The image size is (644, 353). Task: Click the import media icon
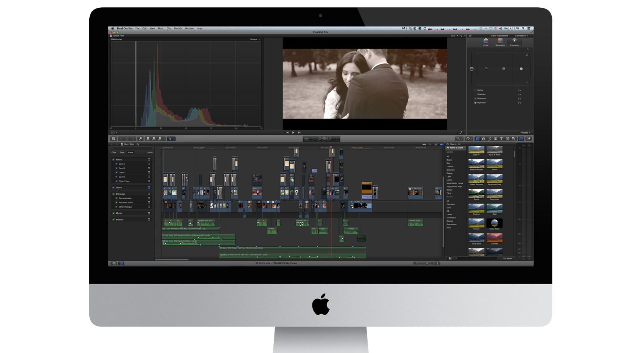coord(113,139)
